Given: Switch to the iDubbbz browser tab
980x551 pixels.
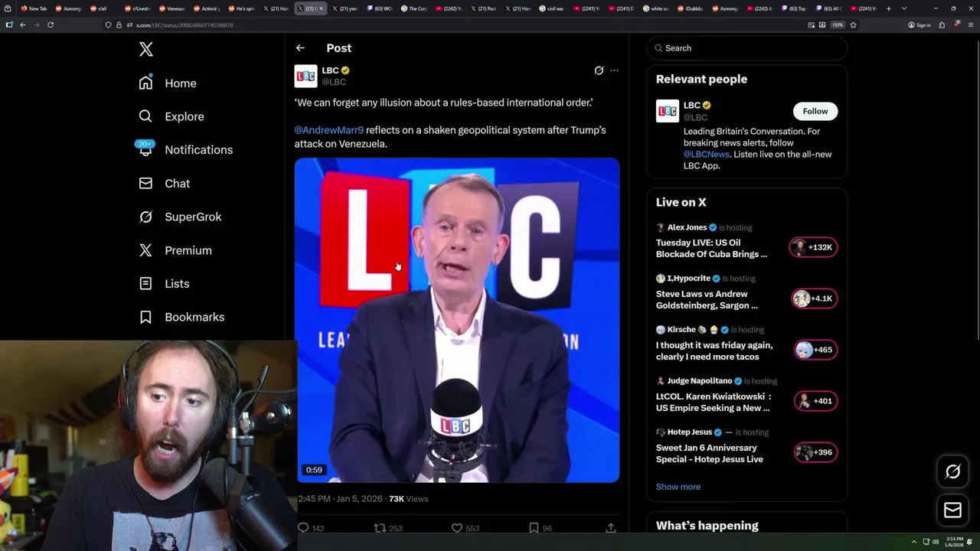Looking at the screenshot, I should point(690,8).
